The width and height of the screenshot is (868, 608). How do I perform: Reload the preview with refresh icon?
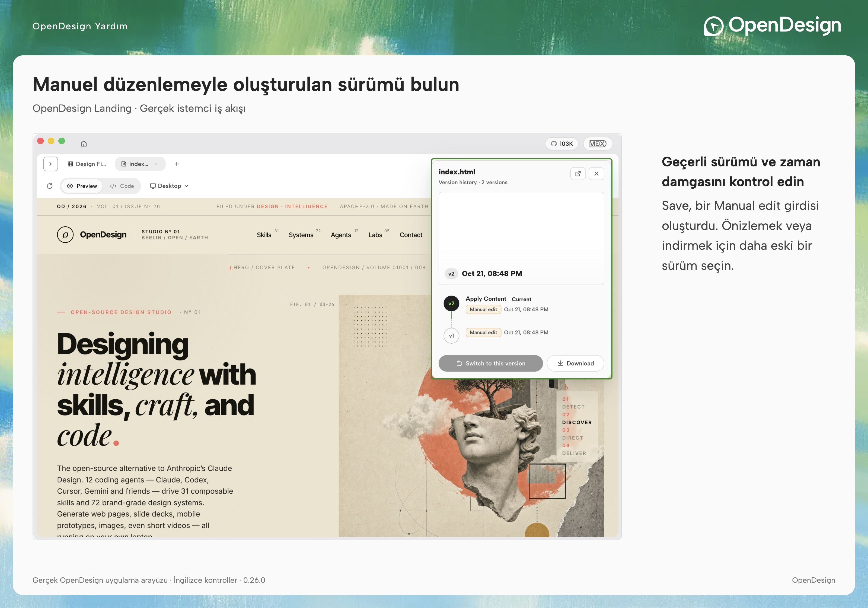(50, 186)
